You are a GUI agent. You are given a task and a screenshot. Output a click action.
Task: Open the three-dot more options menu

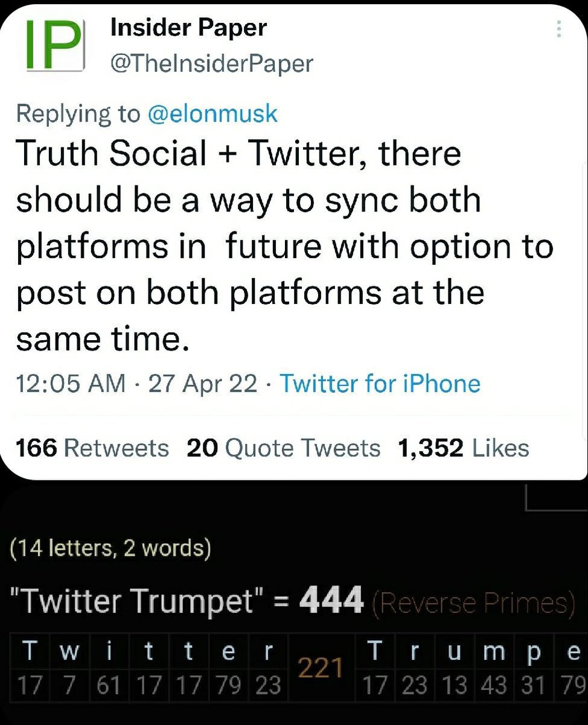click(559, 30)
